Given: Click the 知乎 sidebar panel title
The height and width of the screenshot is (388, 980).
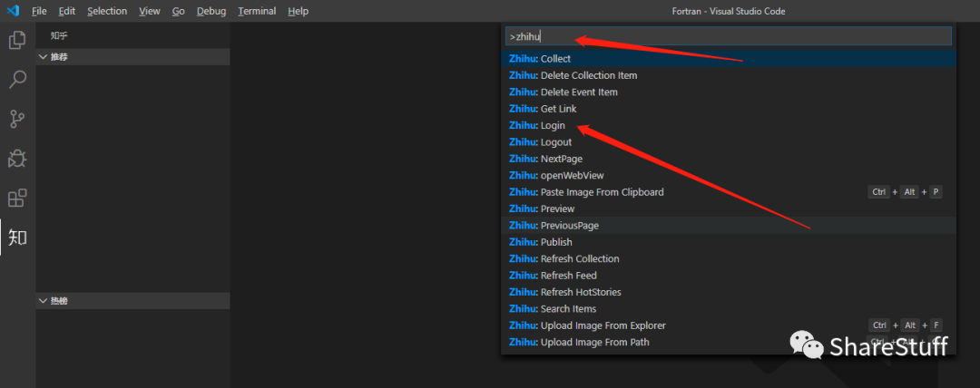Looking at the screenshot, I should [x=59, y=35].
